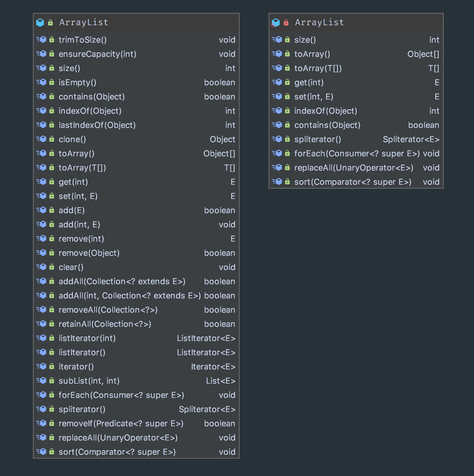This screenshot has width=474, height=476.
Task: Click the green lock icon next to ensureCapacity(int)
Action: (52, 54)
